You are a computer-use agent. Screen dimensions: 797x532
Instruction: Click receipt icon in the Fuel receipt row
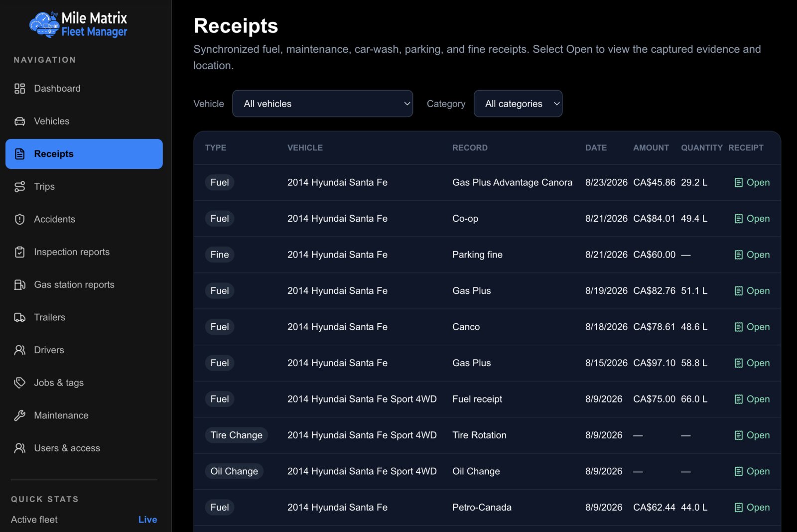[x=739, y=399]
